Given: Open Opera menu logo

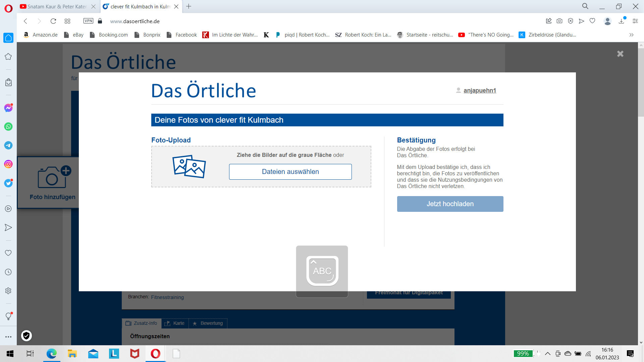Looking at the screenshot, I should 8,8.
